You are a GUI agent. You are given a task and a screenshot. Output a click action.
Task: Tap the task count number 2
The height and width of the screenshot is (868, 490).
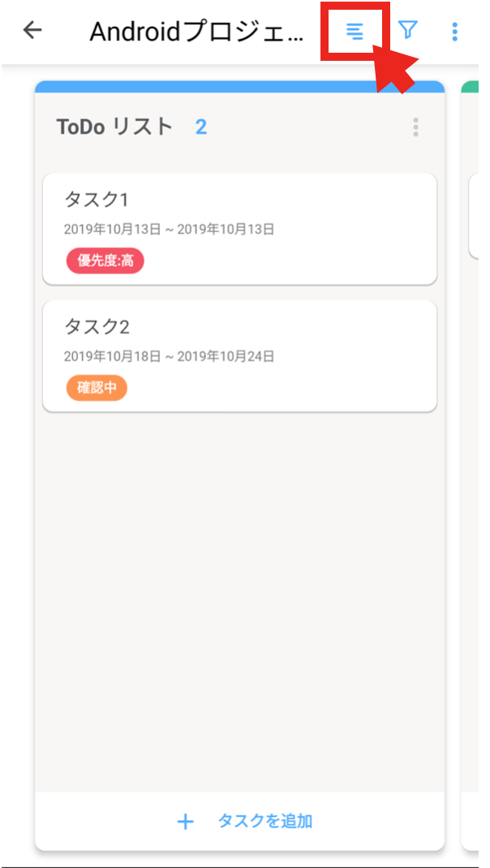pyautogui.click(x=200, y=127)
